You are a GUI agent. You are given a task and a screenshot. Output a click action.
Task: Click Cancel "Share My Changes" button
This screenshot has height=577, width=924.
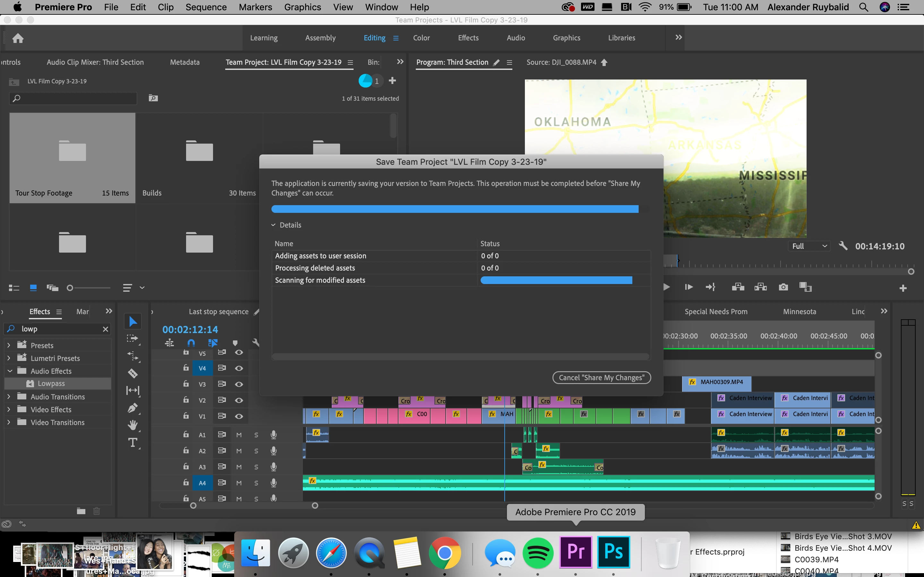point(601,377)
